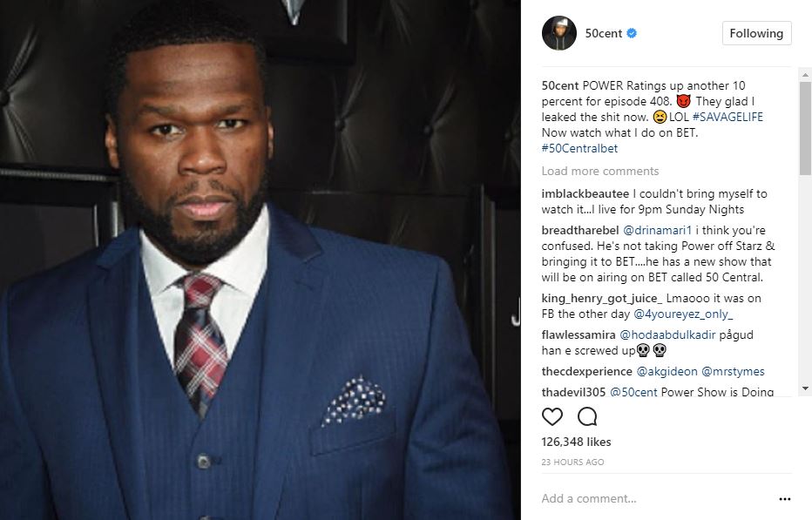Like the post with the heart icon
812x520 pixels.
(552, 416)
